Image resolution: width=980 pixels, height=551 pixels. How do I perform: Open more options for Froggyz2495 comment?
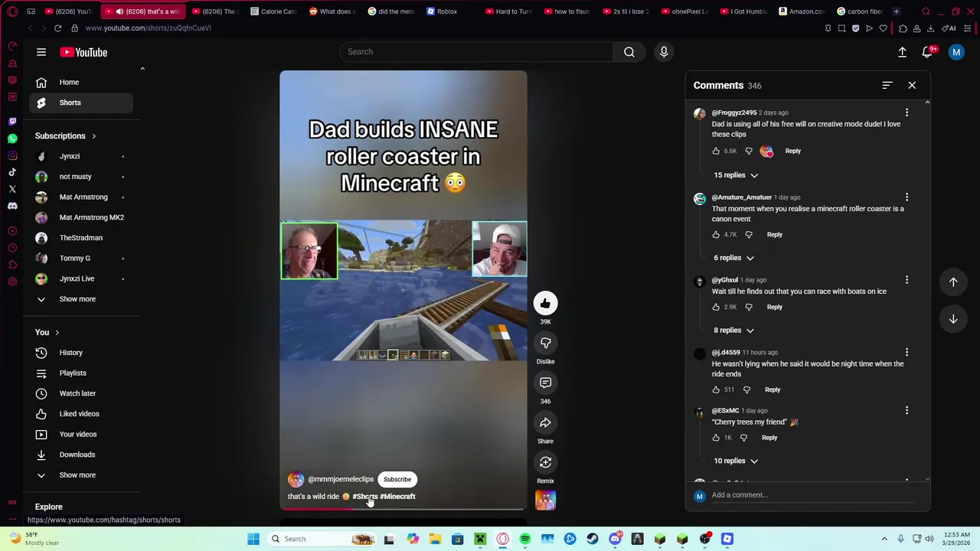click(x=906, y=112)
